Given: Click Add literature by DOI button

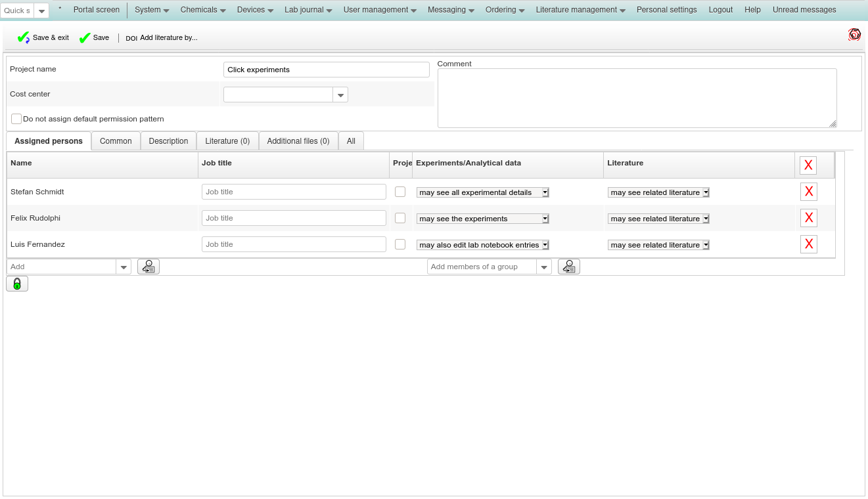Looking at the screenshot, I should pos(162,38).
